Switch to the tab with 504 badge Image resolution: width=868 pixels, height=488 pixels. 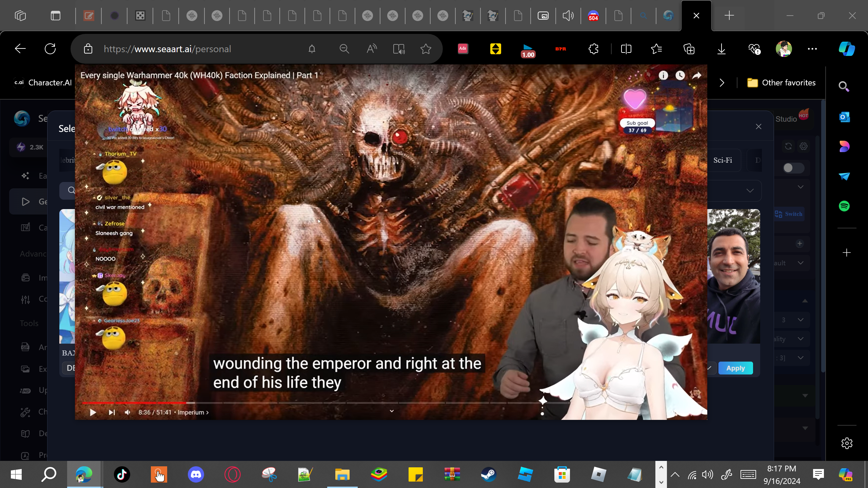tap(593, 16)
